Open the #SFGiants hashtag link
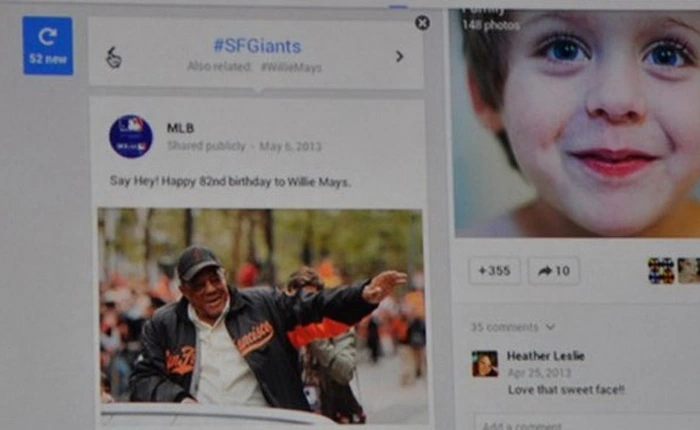The width and height of the screenshot is (700, 430). (257, 46)
